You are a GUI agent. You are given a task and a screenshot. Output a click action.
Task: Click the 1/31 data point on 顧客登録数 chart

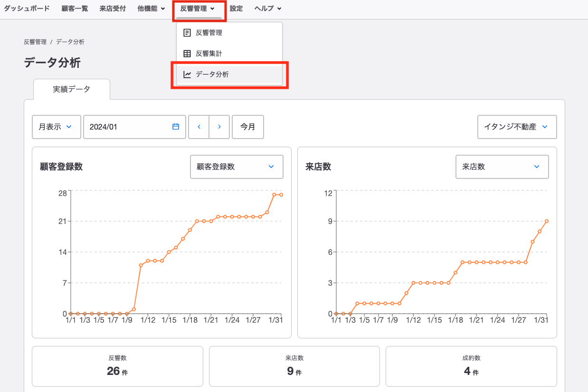click(x=281, y=195)
